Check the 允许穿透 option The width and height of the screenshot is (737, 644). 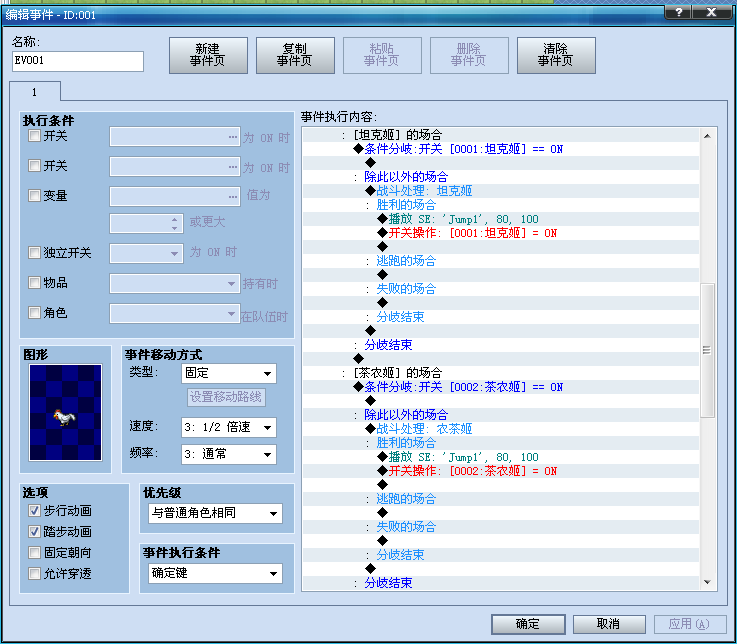[34, 573]
